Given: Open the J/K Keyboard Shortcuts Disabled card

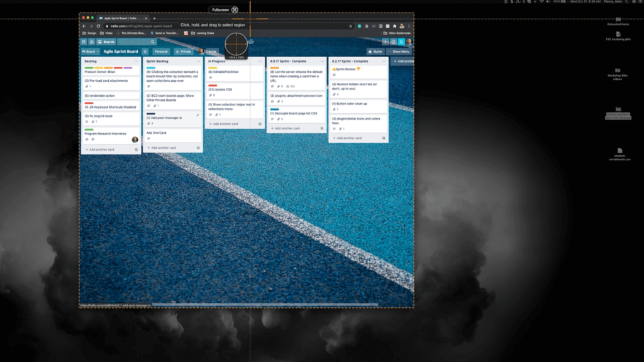Looking at the screenshot, I should [x=111, y=106].
